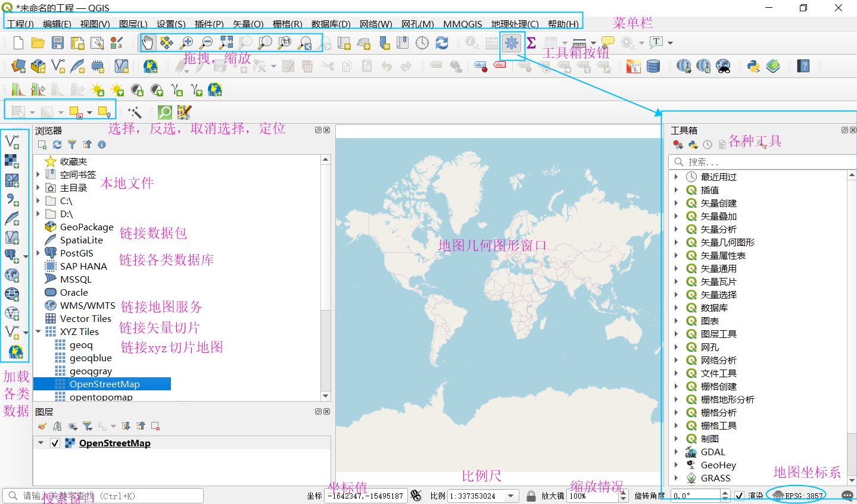857x504 pixels.
Task: Click the Refresh icon in Browser panel
Action: point(57,144)
